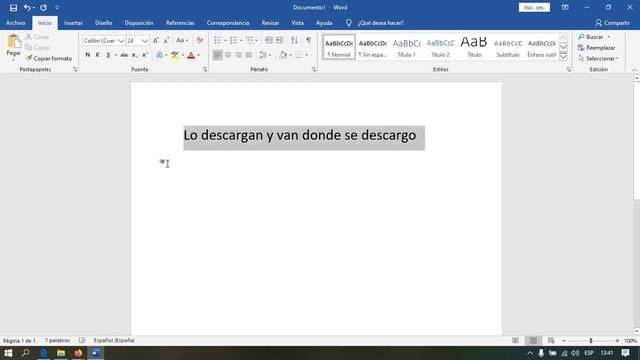
Task: Apply the red font color
Action: 191,55
